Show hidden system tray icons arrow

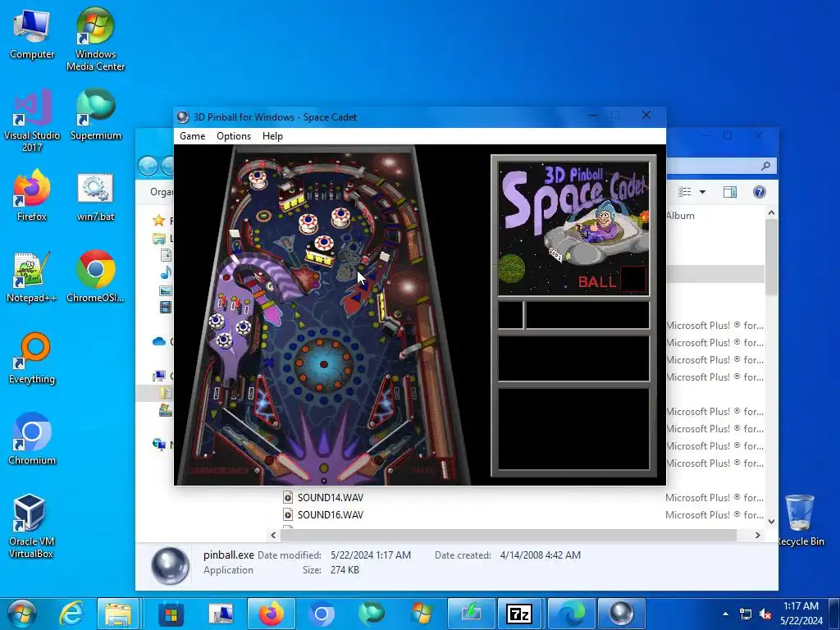[x=725, y=614]
